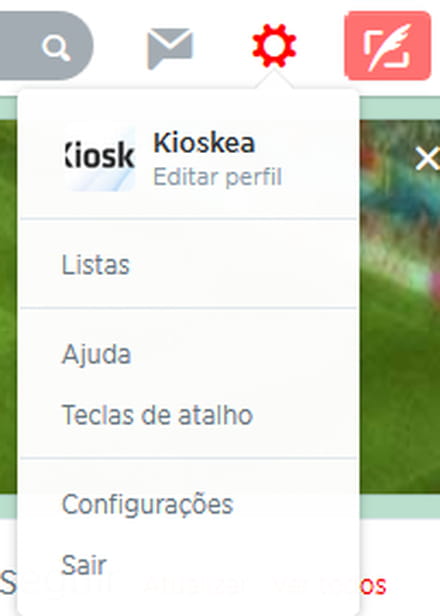Follow the red link at bottom right
Screen dimensions: 440x616
pos(373,586)
